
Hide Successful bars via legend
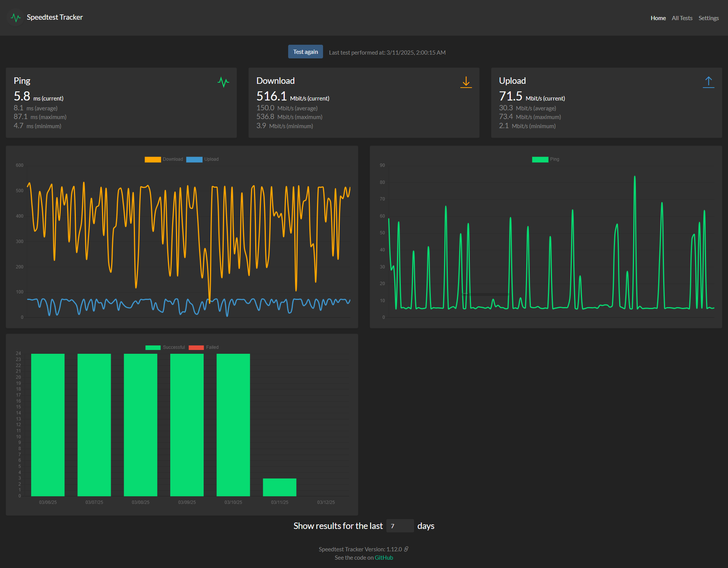[165, 347]
